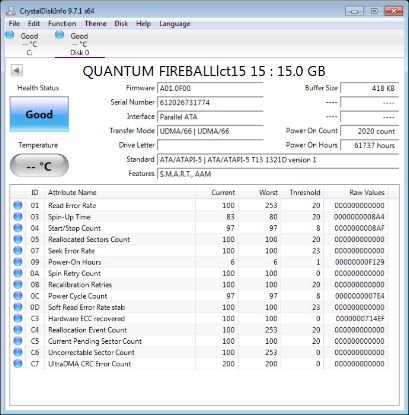
Task: Go to previous disk with left arrow
Action: click(x=17, y=70)
